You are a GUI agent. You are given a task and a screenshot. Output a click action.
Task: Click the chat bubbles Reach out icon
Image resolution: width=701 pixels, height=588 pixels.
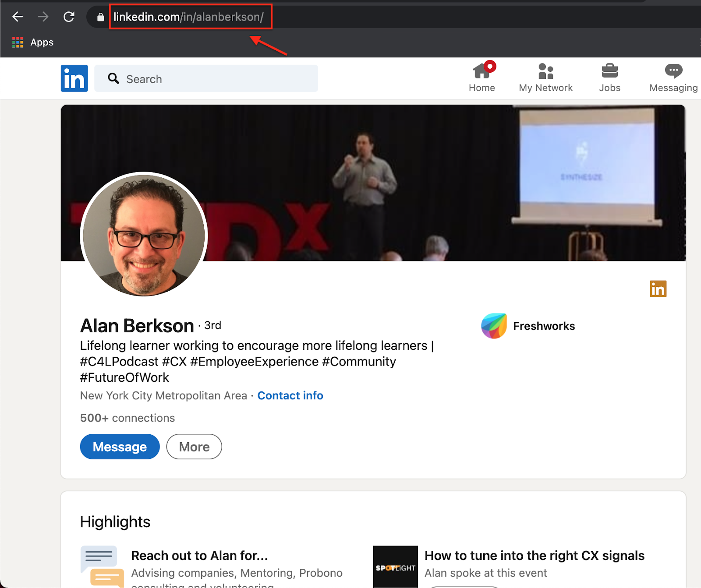102,567
